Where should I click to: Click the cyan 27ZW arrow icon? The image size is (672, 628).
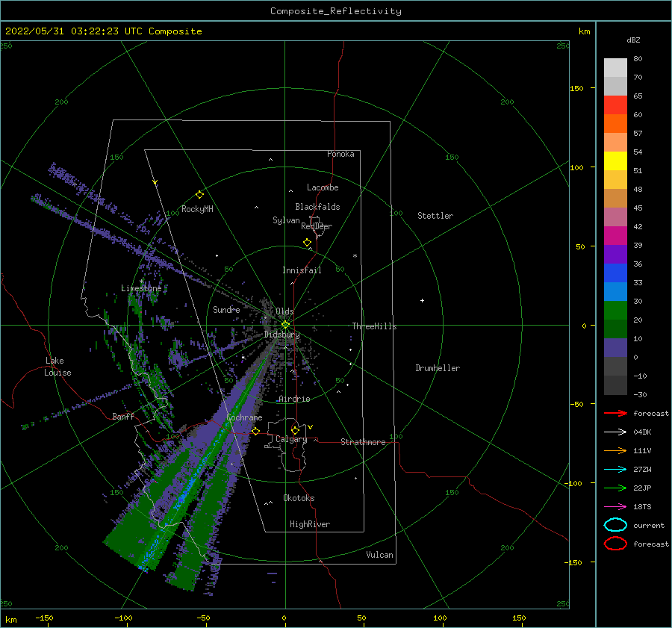point(615,470)
